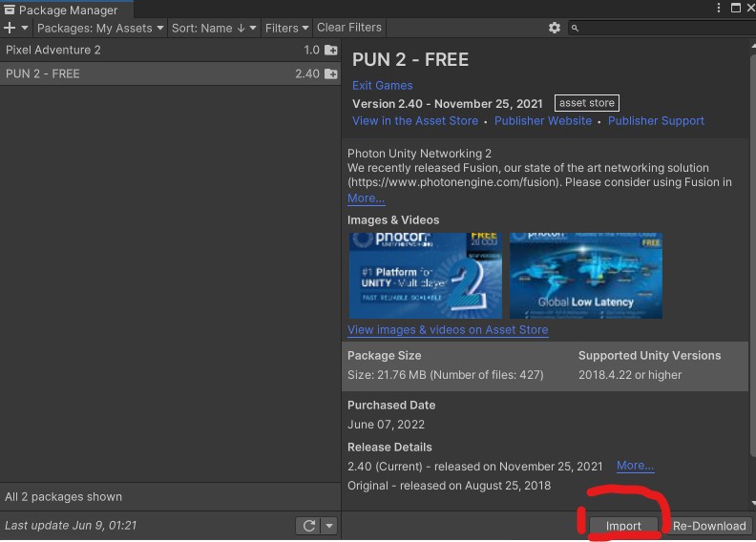The height and width of the screenshot is (542, 756).
Task: Click View in the Asset Store link
Action: [415, 120]
